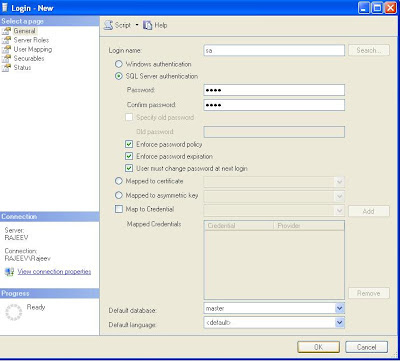Click the Cancel button

coord(367,347)
